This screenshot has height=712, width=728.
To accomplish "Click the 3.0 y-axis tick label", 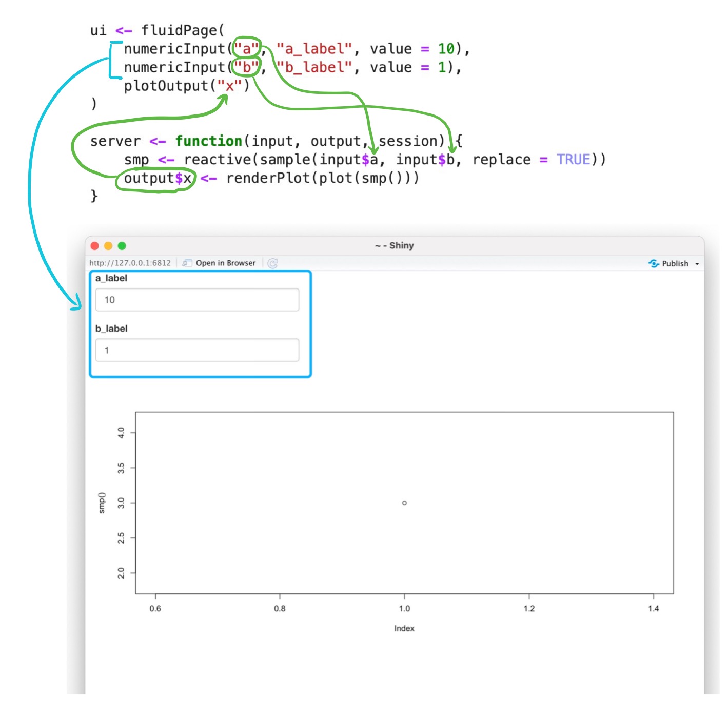I will tap(121, 503).
